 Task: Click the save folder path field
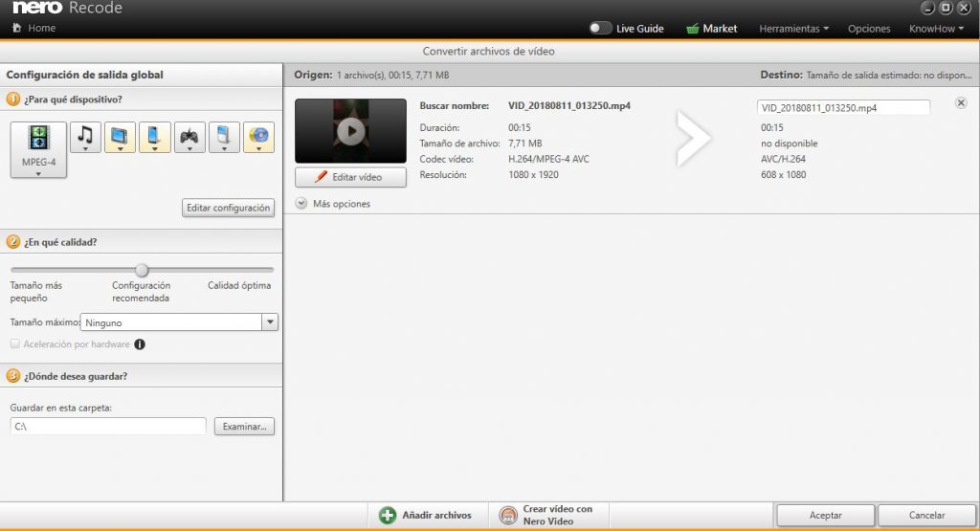click(x=108, y=426)
